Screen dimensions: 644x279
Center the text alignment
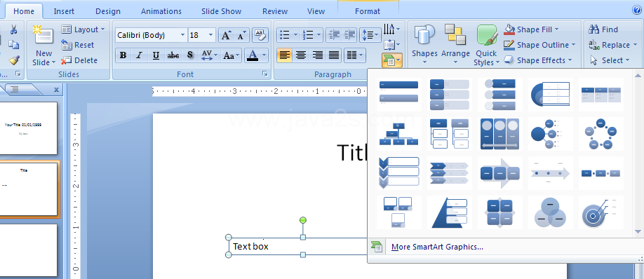(x=301, y=55)
